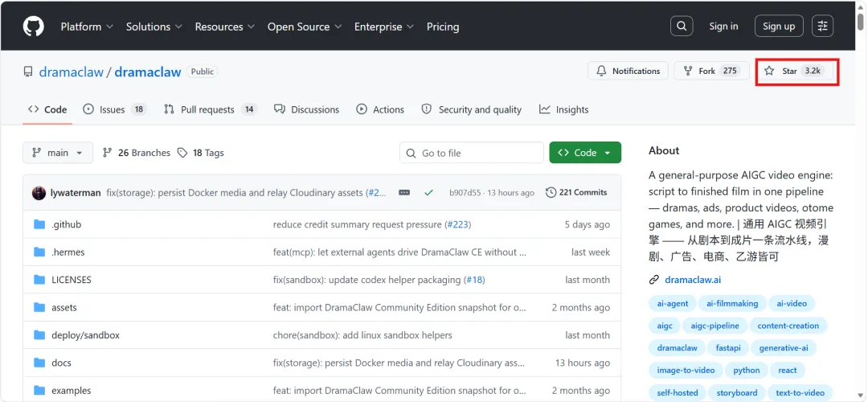This screenshot has height=402, width=868.
Task: Expand the Enterprise menu in header
Action: click(384, 27)
